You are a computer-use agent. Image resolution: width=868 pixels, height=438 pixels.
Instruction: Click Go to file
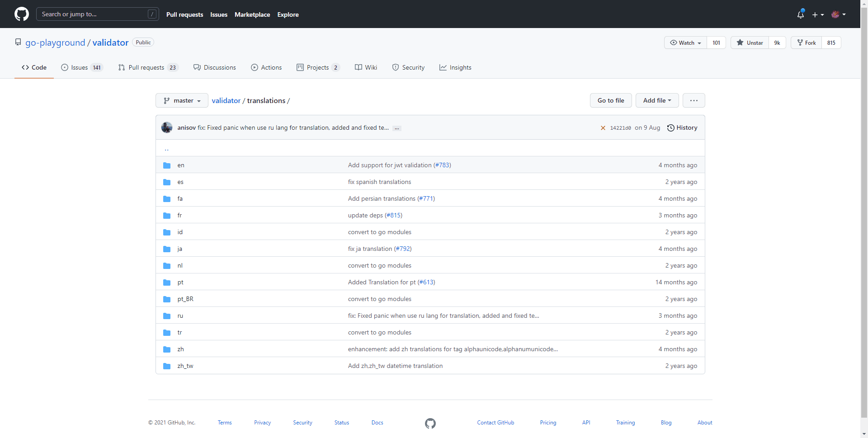click(x=611, y=100)
